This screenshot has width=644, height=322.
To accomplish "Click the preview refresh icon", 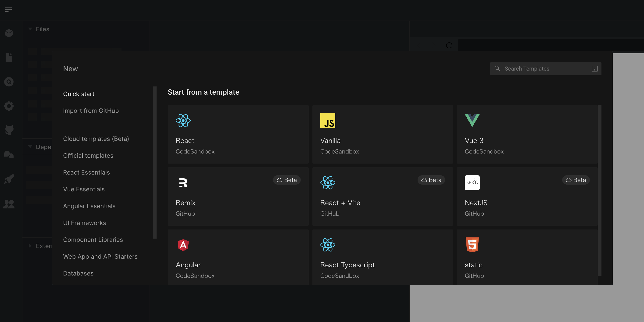I will tap(449, 45).
